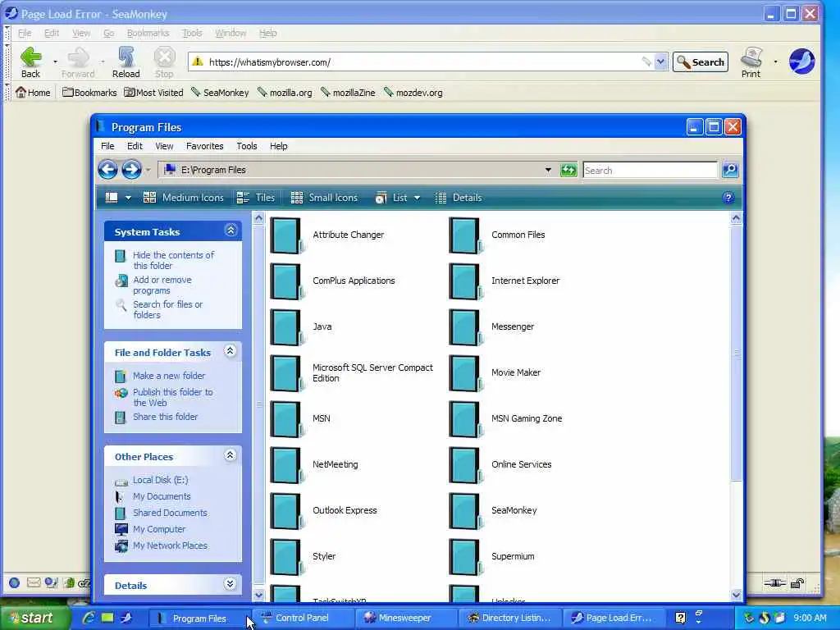Open the Edit menu in Program Files window
The image size is (840, 630).
tap(135, 146)
